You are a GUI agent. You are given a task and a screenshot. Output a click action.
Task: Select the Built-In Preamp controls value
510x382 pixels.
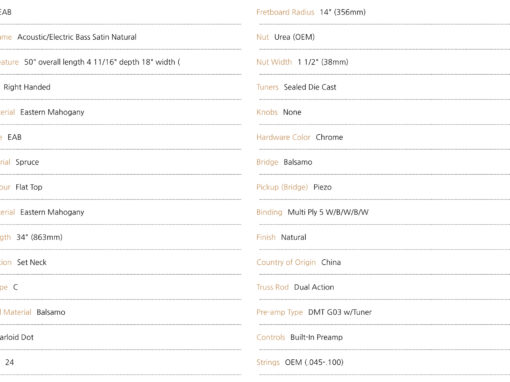[x=316, y=337]
